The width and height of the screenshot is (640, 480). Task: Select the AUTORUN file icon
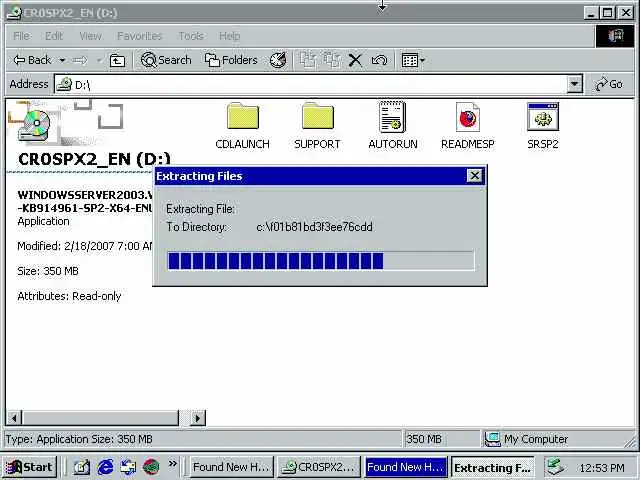[393, 126]
